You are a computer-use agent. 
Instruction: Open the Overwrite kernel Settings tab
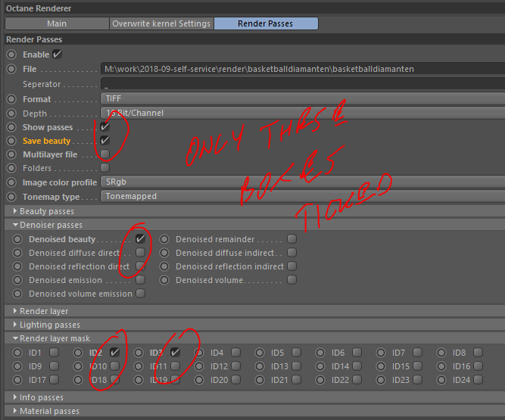coord(161,23)
